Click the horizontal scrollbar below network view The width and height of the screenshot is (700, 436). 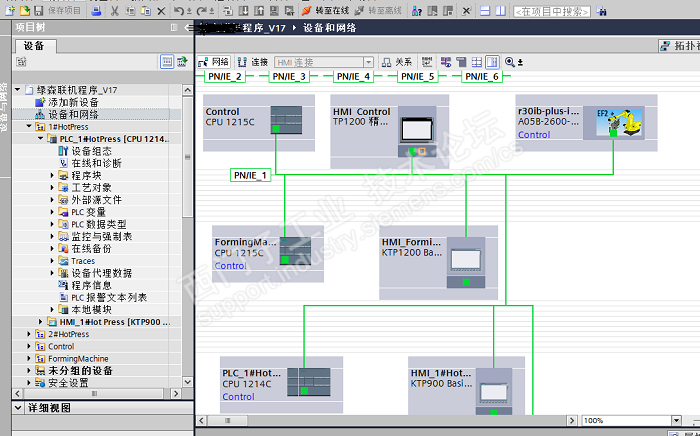click(387, 420)
